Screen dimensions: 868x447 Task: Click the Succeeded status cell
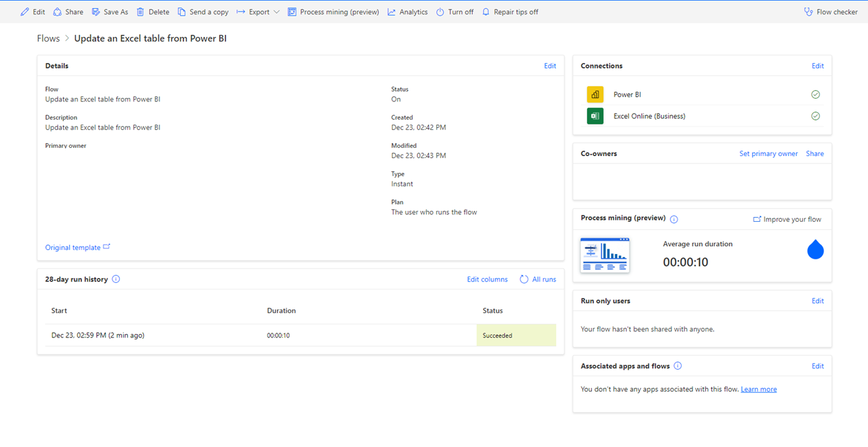pos(517,335)
